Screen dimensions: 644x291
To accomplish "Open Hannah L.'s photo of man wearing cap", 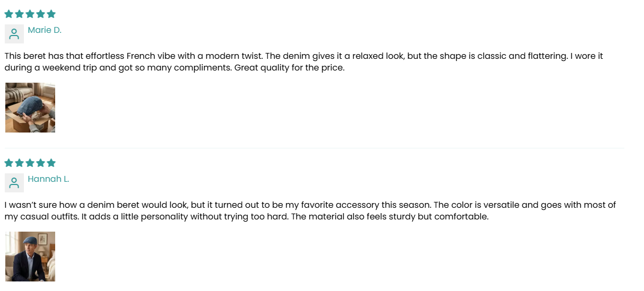I will pyautogui.click(x=30, y=257).
